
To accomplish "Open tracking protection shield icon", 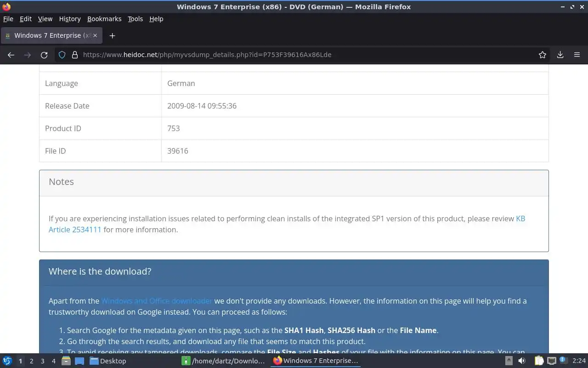I will coord(62,55).
